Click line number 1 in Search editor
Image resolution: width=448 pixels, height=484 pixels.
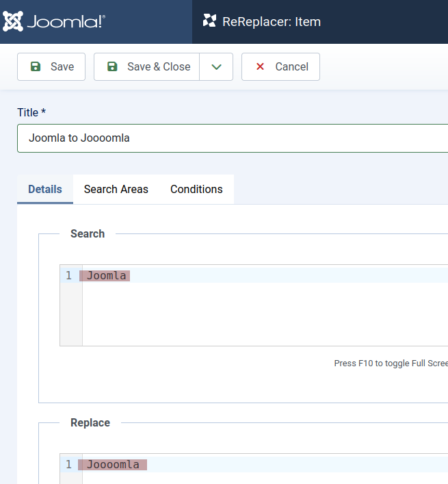click(69, 275)
